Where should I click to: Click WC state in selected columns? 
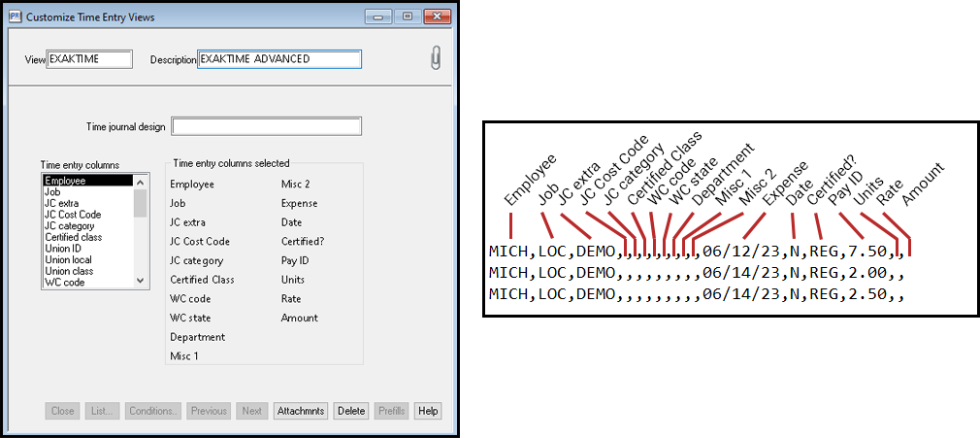pos(190,318)
